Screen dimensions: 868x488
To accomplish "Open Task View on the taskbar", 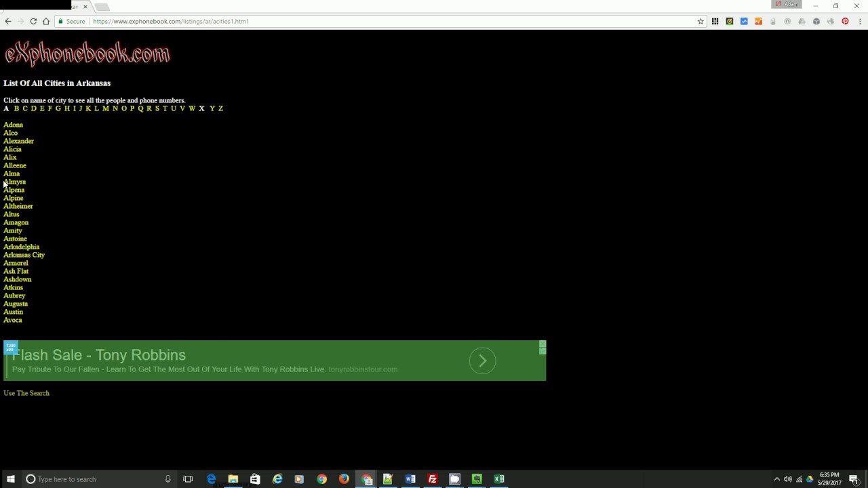I will pos(188,479).
